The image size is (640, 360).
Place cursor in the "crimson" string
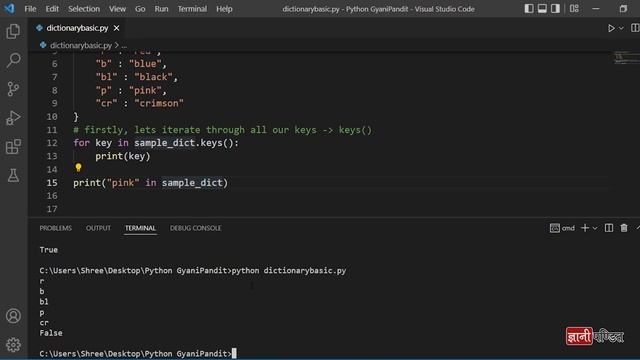[159, 103]
